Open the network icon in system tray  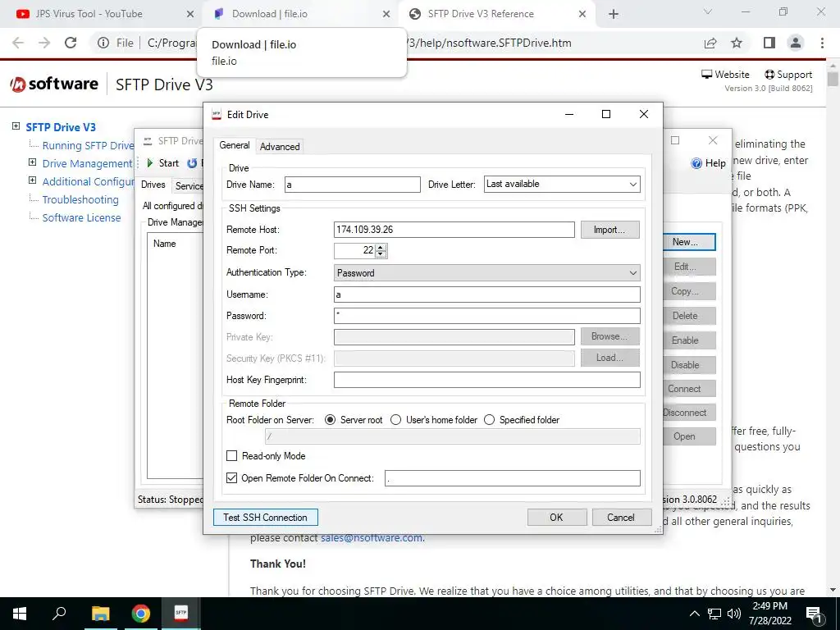click(x=714, y=614)
